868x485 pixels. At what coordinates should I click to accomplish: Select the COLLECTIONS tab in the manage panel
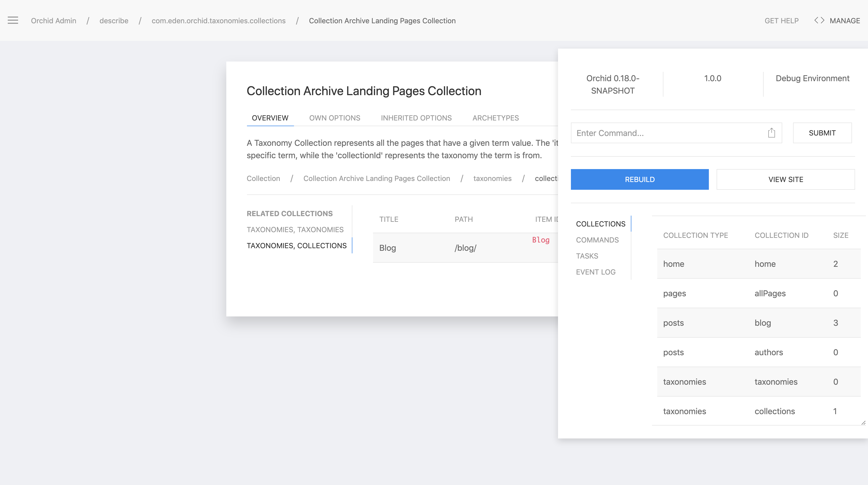coord(600,224)
